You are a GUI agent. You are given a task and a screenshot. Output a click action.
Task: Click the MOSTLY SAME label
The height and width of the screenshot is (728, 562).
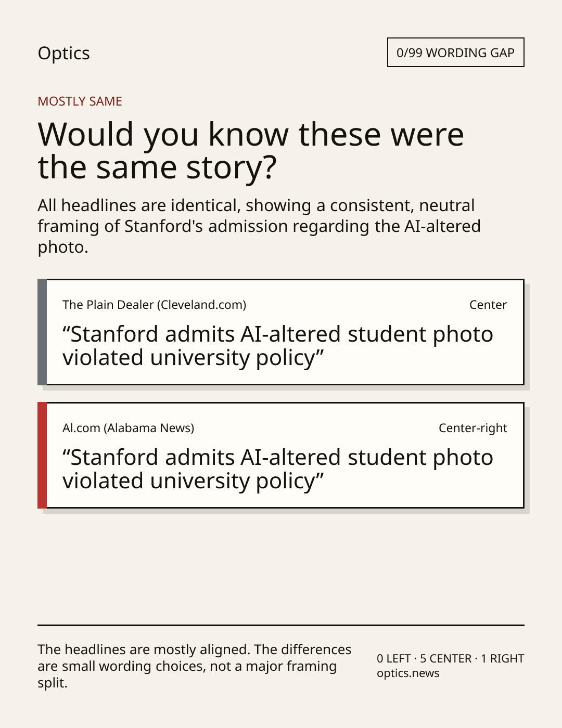80,101
